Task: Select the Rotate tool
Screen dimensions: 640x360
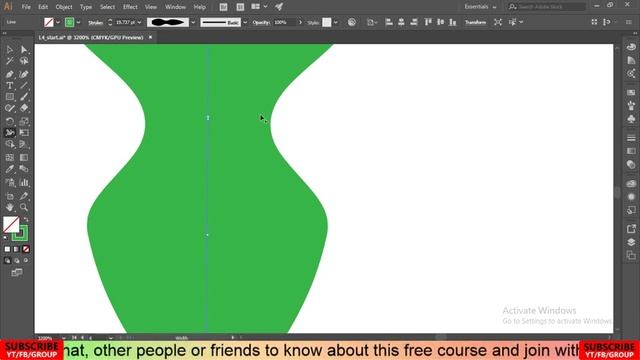Action: tap(10, 121)
